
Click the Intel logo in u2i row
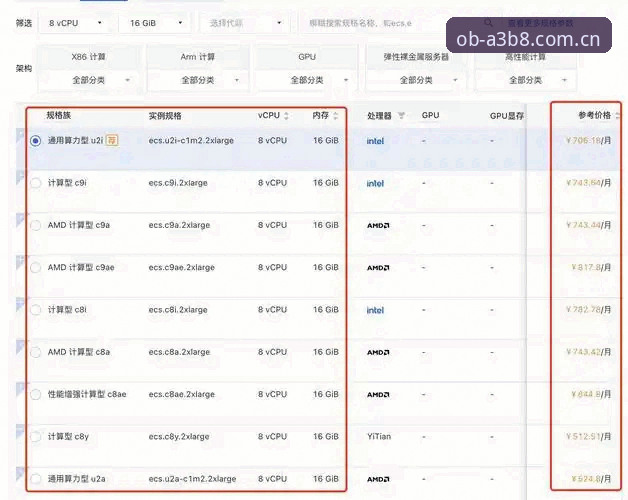click(375, 141)
